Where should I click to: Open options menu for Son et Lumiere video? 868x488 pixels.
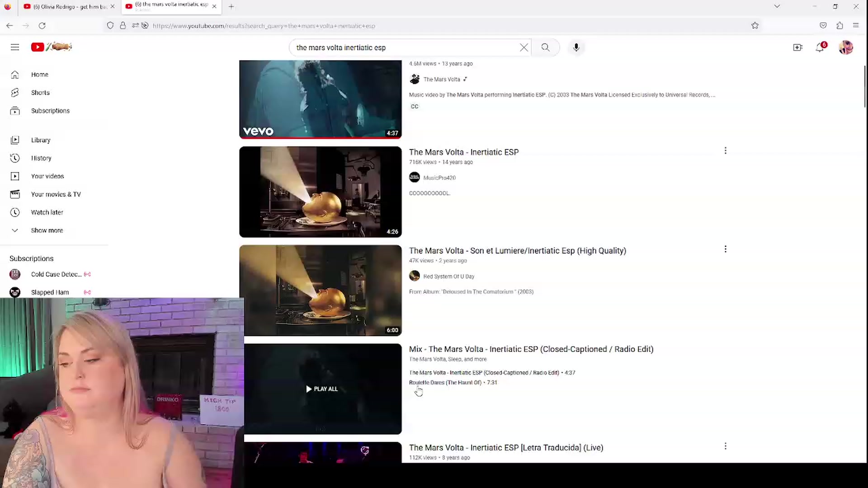coord(726,249)
